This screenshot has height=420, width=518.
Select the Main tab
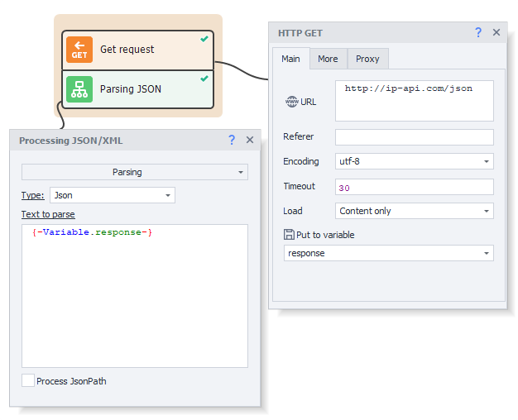click(290, 59)
